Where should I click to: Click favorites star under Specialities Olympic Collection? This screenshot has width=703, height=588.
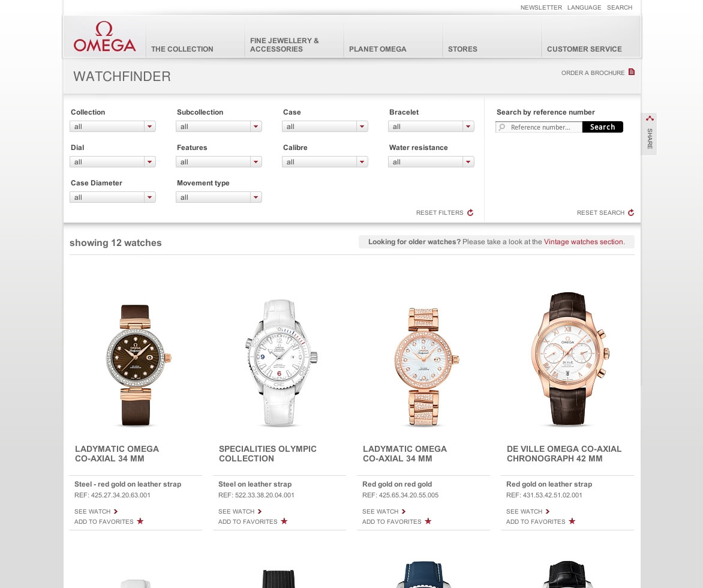click(284, 521)
